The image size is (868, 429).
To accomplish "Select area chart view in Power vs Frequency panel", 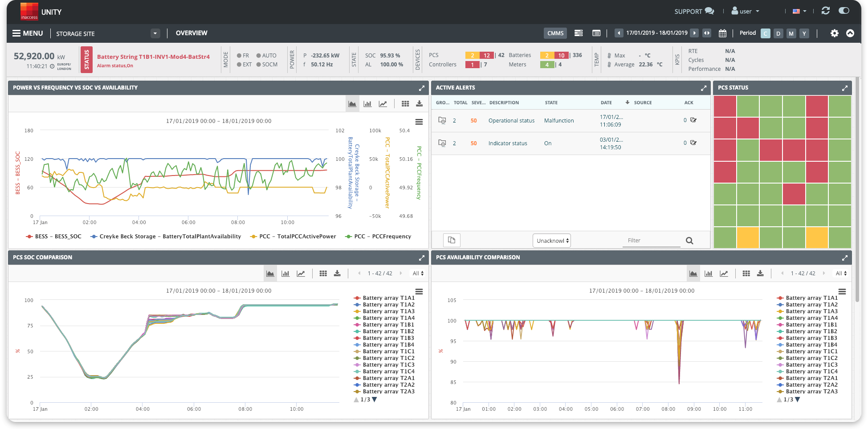I will 352,104.
